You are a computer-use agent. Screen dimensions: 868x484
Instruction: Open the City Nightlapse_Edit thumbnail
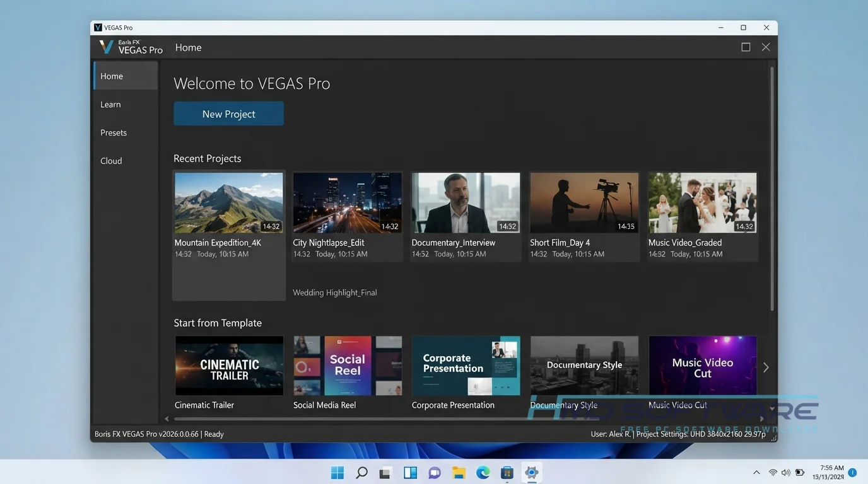pos(347,203)
